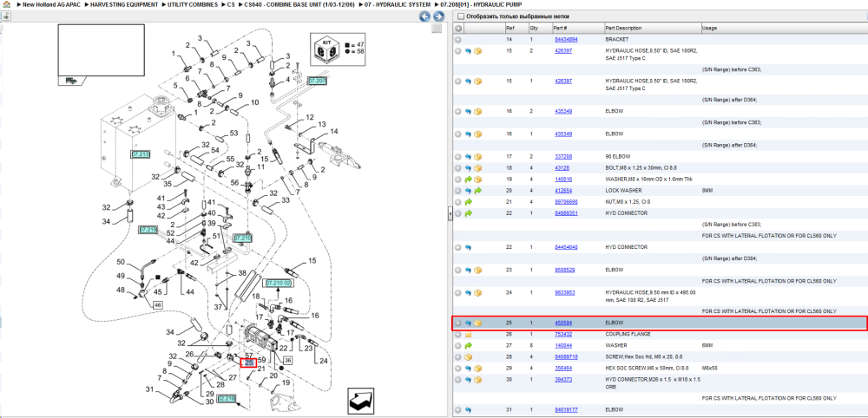Navigate to next diagram with right arrow
This screenshot has height=418, width=868.
438,16
